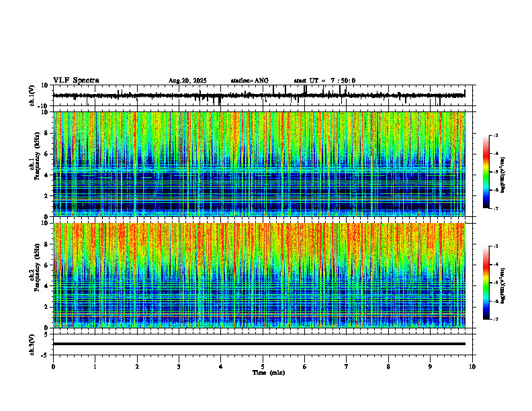Select the Time (min) x-axis title
The height and width of the screenshot is (411, 532).
(269, 373)
